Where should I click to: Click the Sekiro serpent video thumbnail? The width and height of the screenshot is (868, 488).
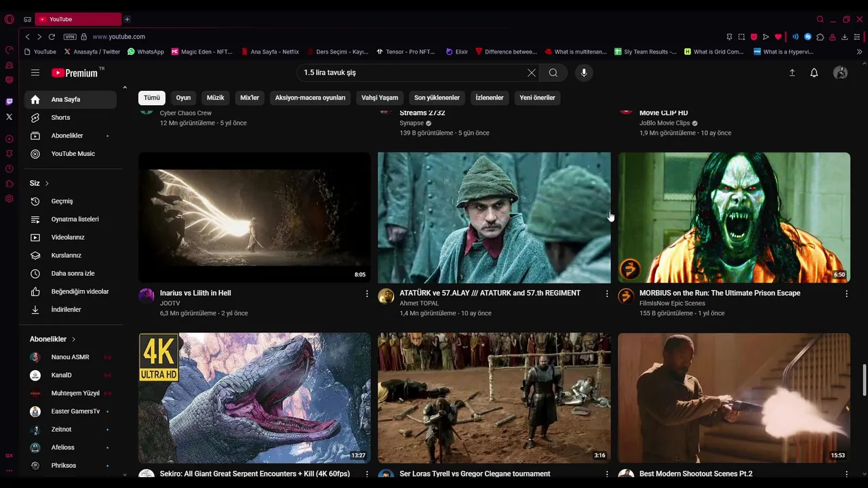tap(254, 398)
